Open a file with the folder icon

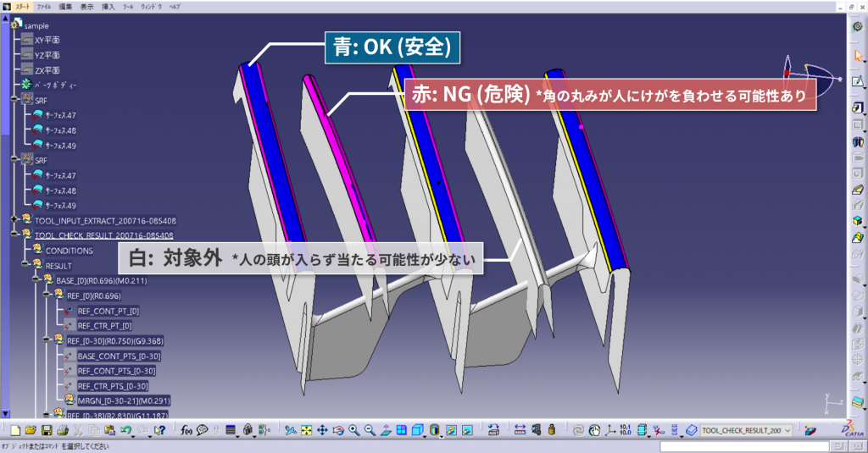click(31, 430)
